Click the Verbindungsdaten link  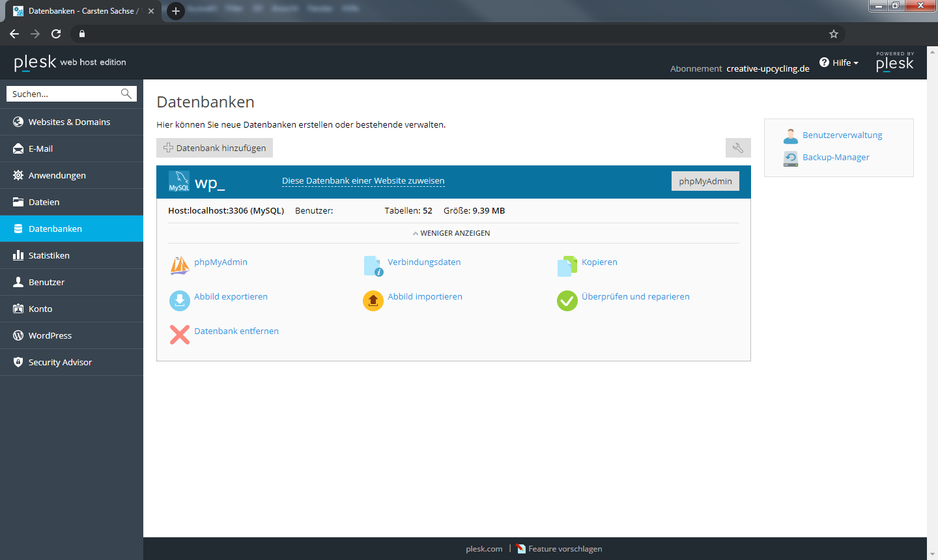[424, 262]
